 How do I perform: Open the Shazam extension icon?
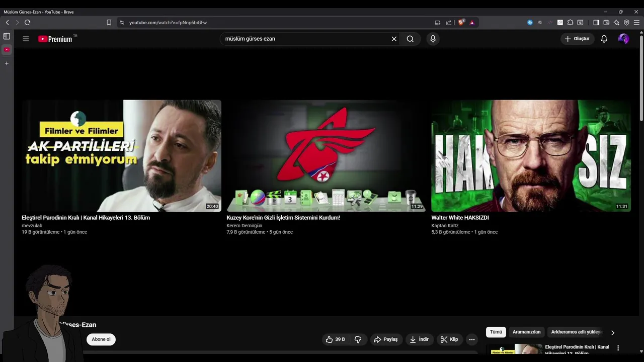(x=530, y=22)
